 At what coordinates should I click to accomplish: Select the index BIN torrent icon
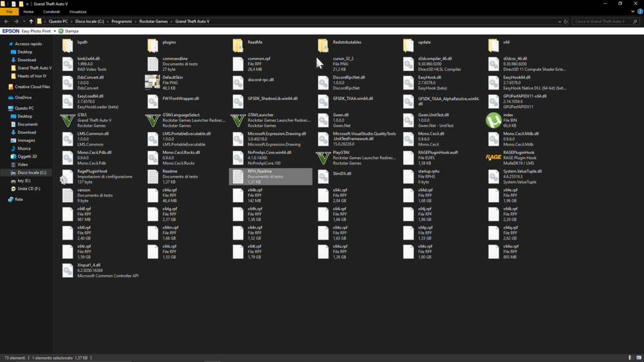point(493,120)
